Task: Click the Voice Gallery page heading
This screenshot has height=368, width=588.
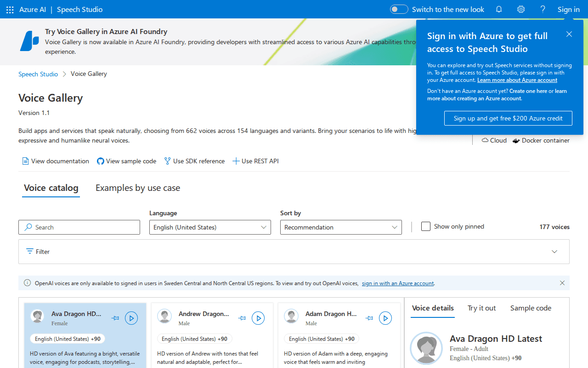Action: coord(51,98)
